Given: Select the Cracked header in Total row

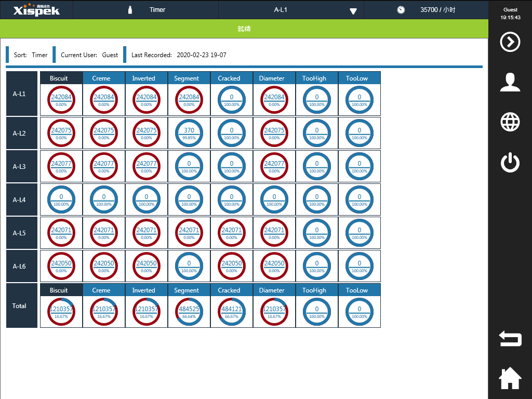Looking at the screenshot, I should (x=232, y=290).
